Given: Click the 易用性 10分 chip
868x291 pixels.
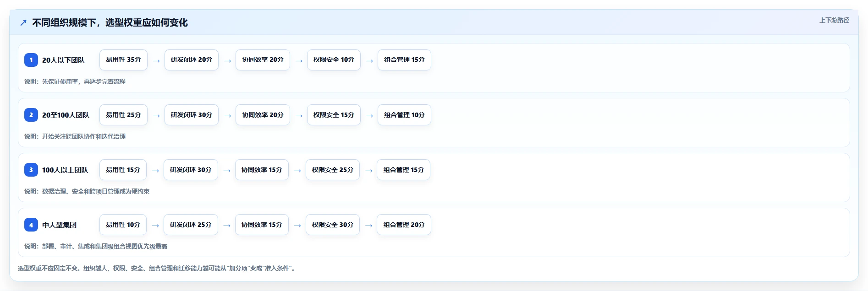Looking at the screenshot, I should click(123, 225).
